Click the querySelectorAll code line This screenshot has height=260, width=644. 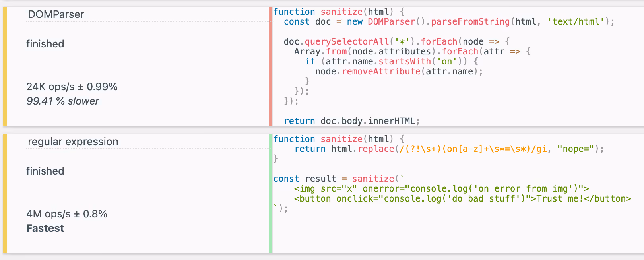pyautogui.click(x=396, y=42)
